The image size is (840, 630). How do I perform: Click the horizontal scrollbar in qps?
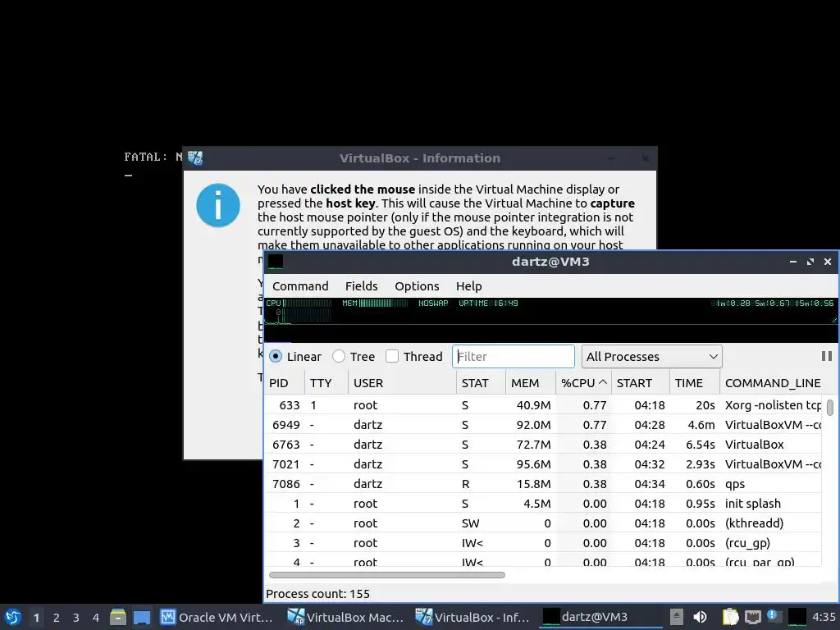[387, 575]
